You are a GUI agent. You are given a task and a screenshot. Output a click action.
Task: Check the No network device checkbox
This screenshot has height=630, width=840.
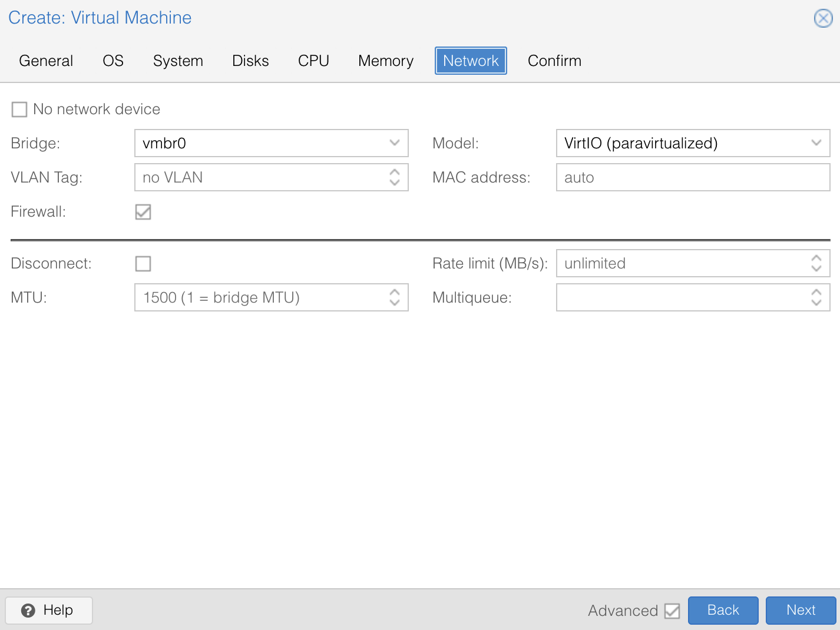tap(19, 110)
